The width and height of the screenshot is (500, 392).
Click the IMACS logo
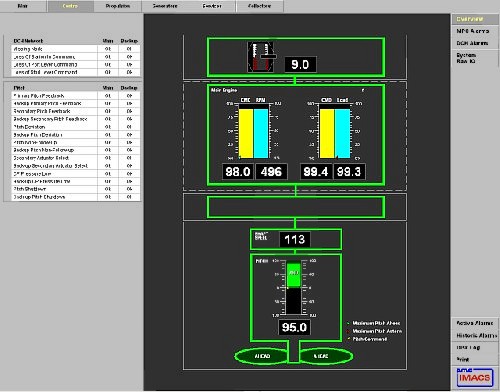tap(475, 377)
